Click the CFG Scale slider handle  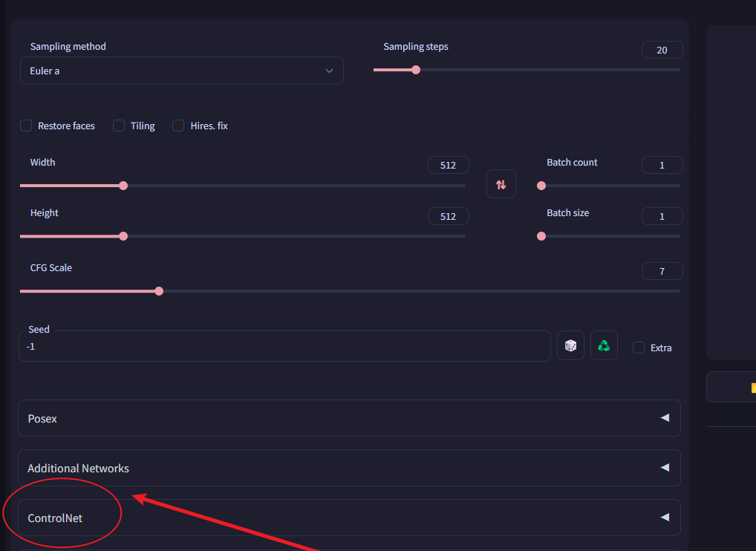pos(159,291)
